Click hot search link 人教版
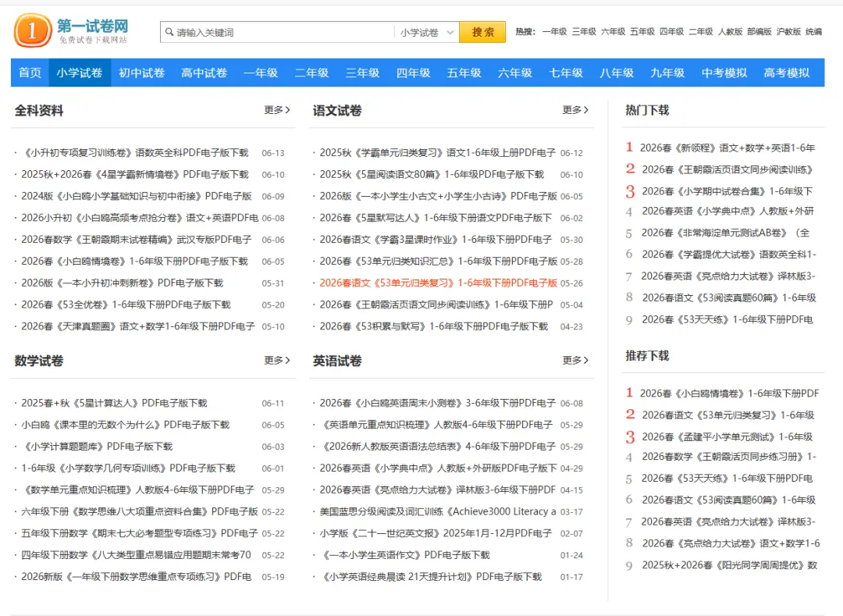843x616 pixels. [730, 32]
